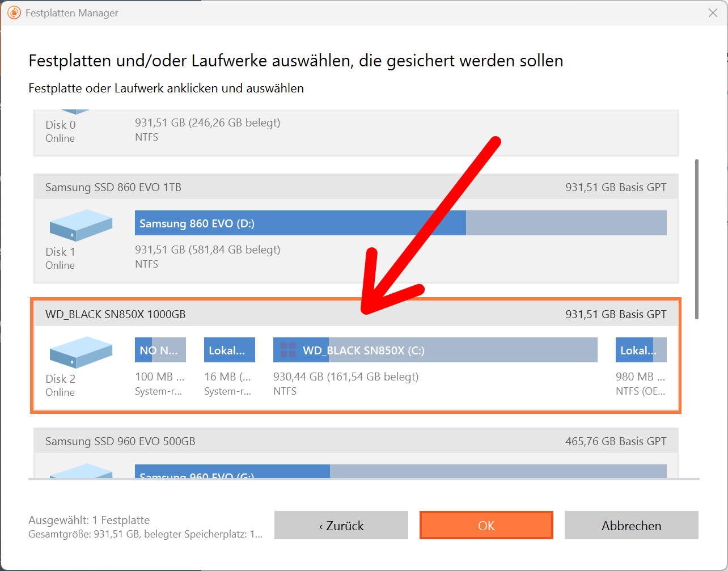
Task: Click the Disk 1 label
Action: pyautogui.click(x=60, y=252)
